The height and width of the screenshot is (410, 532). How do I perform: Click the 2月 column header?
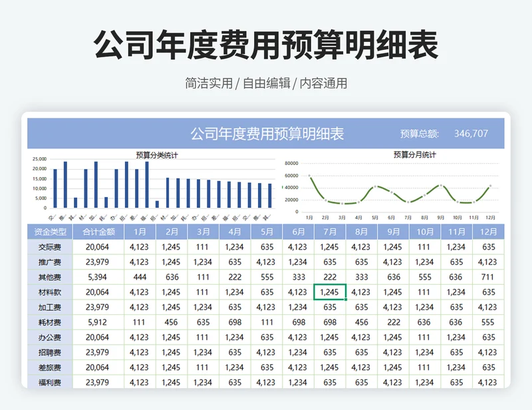(x=172, y=232)
